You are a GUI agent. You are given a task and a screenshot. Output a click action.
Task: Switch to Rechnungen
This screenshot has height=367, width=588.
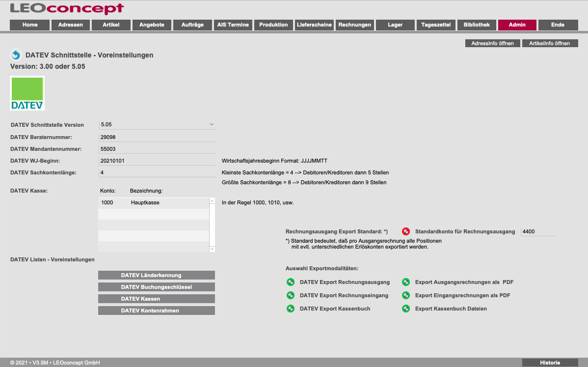click(x=355, y=25)
